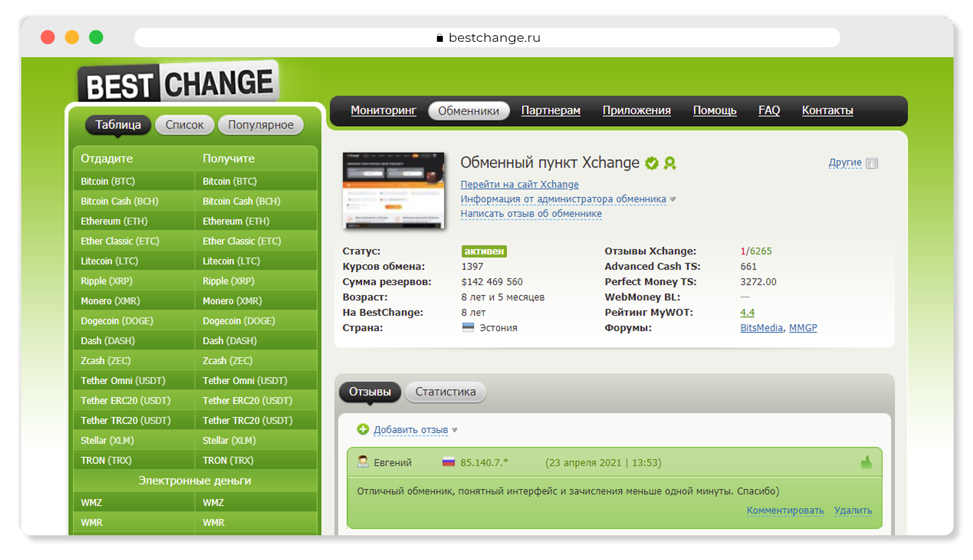
Task: Switch to the Список tab
Action: click(x=185, y=125)
